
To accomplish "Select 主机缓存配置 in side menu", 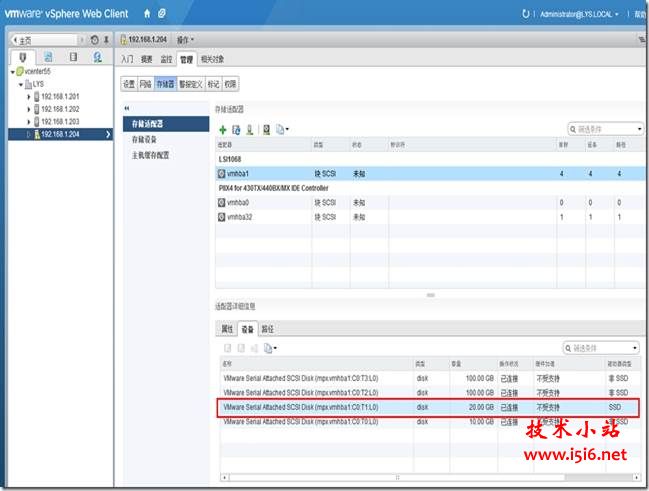I will tap(150, 155).
